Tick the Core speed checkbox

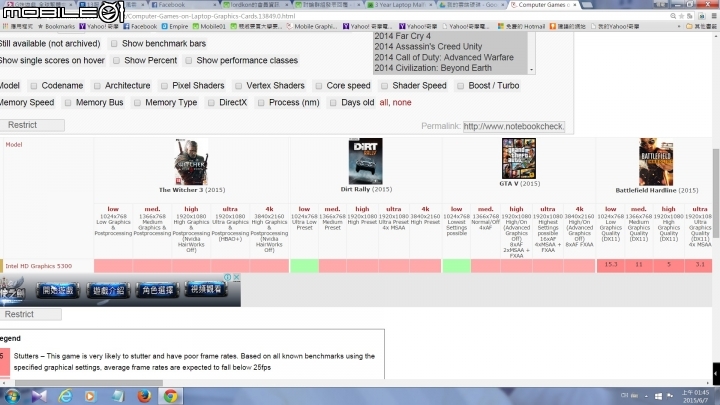319,86
